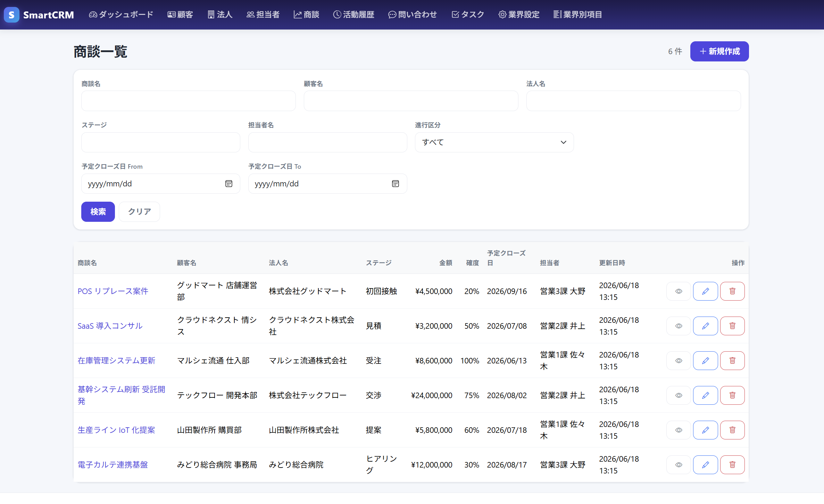Image resolution: width=824 pixels, height=504 pixels.
Task: Click the SmartCRM logo icon
Action: (x=11, y=15)
